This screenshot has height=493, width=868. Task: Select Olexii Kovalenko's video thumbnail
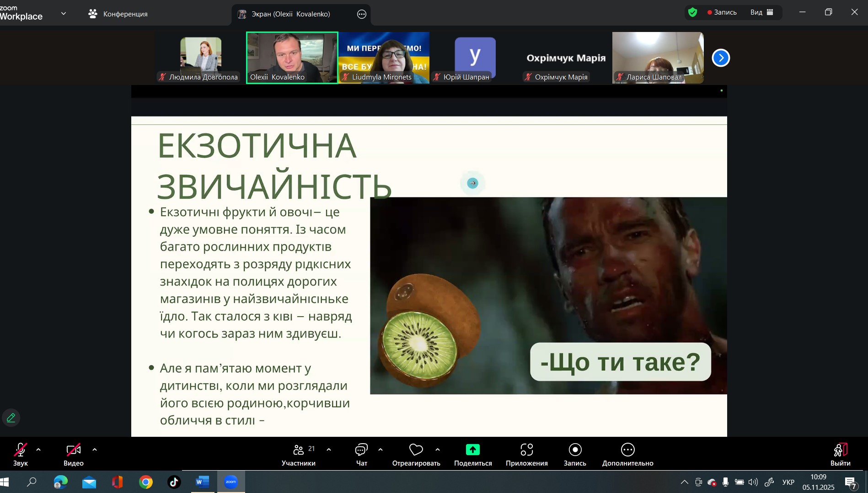292,58
